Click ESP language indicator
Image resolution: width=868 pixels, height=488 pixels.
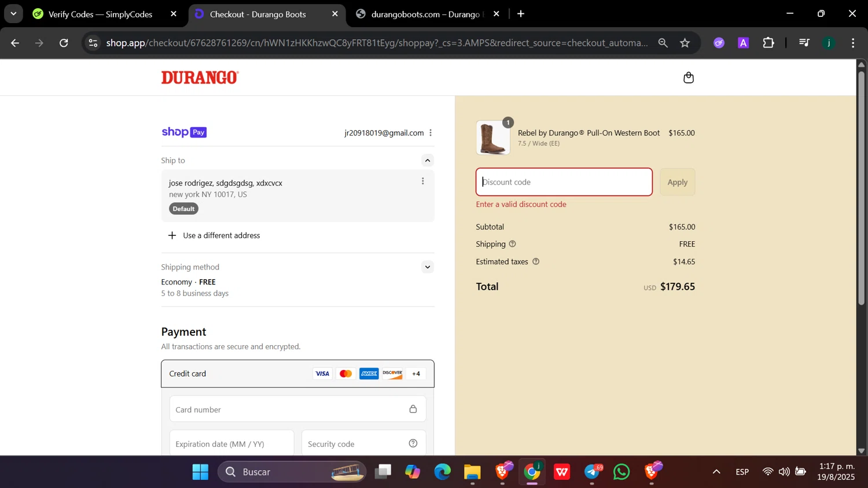(742, 472)
